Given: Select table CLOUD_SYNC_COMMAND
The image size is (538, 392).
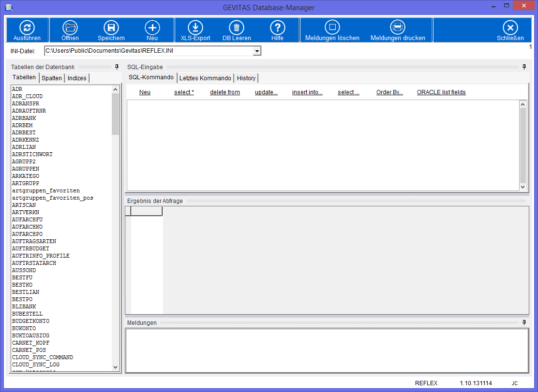Looking at the screenshot, I should click(x=43, y=357).
